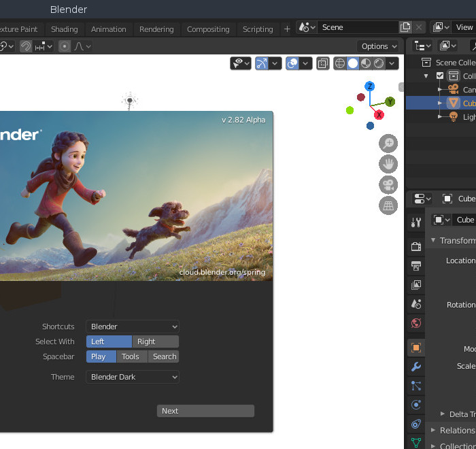This screenshot has width=476, height=449.
Task: Switch to wireframe shading mode
Action: pyautogui.click(x=340, y=63)
